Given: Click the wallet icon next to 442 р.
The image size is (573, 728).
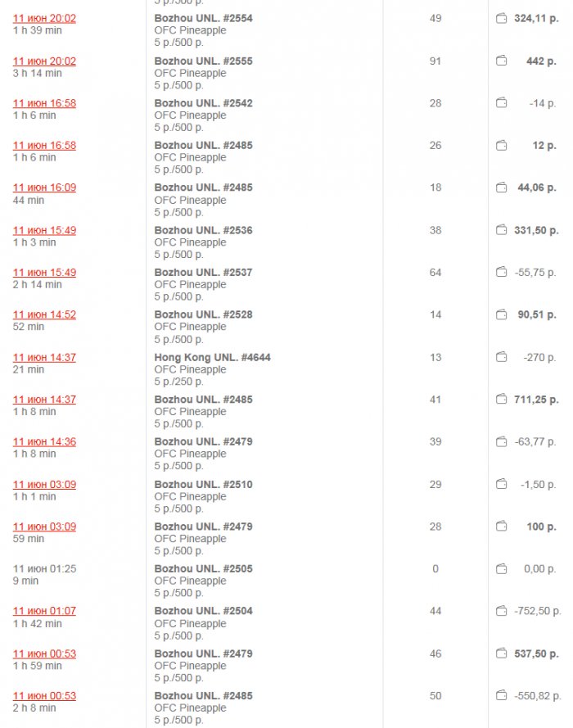Looking at the screenshot, I should (x=502, y=61).
